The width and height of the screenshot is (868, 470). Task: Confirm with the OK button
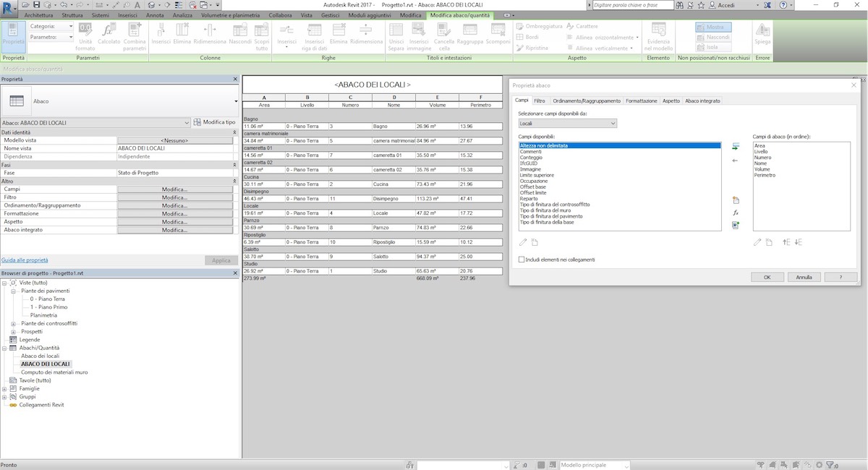[767, 277]
